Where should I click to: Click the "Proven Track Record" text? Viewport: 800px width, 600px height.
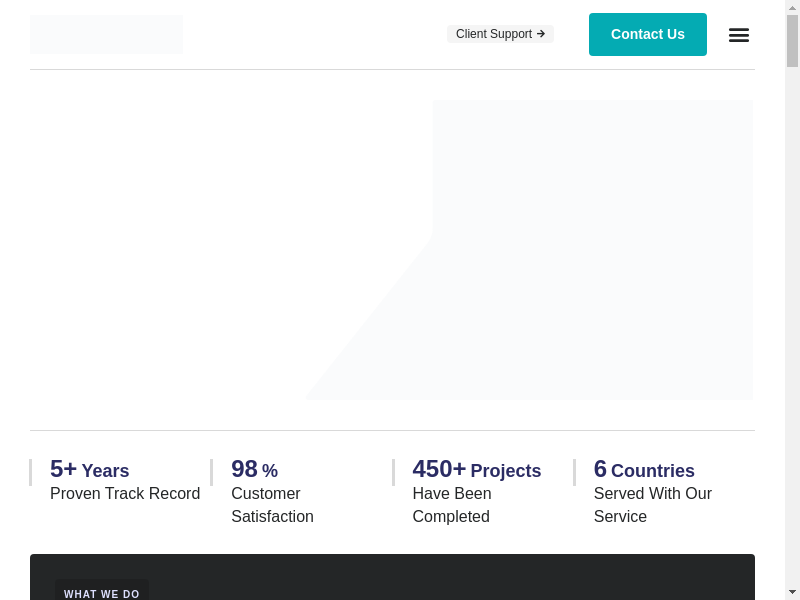click(125, 494)
